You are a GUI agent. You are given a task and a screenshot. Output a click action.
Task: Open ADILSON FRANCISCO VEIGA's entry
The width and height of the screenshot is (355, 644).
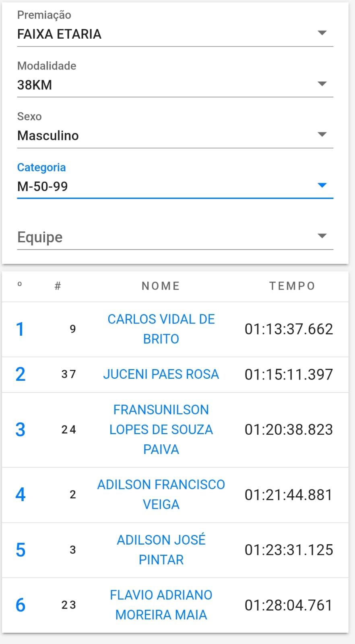tap(161, 494)
